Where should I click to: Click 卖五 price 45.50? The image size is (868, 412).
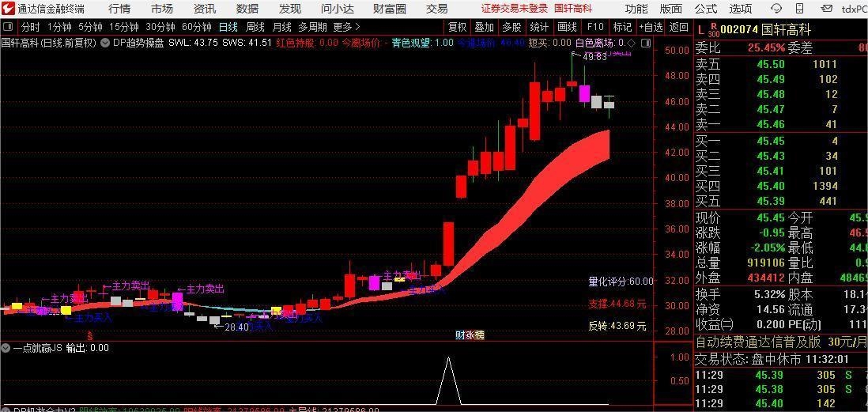click(771, 64)
